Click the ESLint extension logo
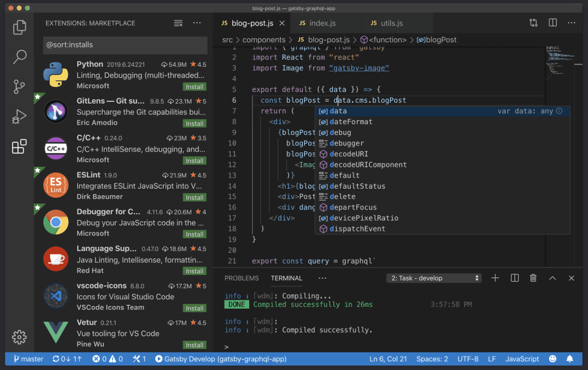 coord(56,185)
